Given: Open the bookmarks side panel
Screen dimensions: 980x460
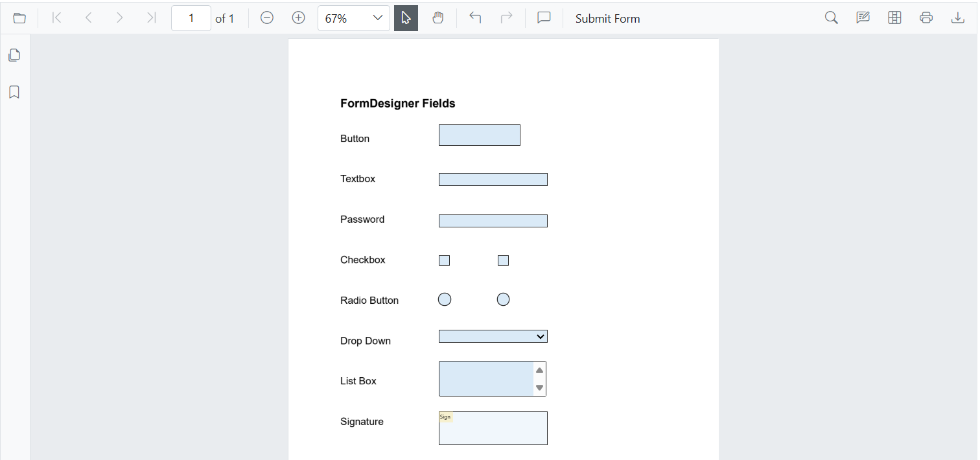Looking at the screenshot, I should click(x=14, y=92).
